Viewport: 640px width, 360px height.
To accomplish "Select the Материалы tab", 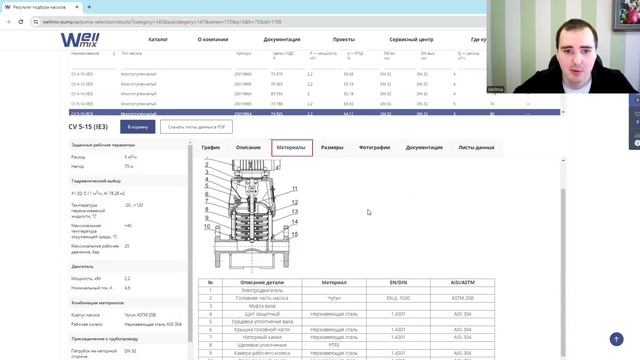I will (291, 148).
